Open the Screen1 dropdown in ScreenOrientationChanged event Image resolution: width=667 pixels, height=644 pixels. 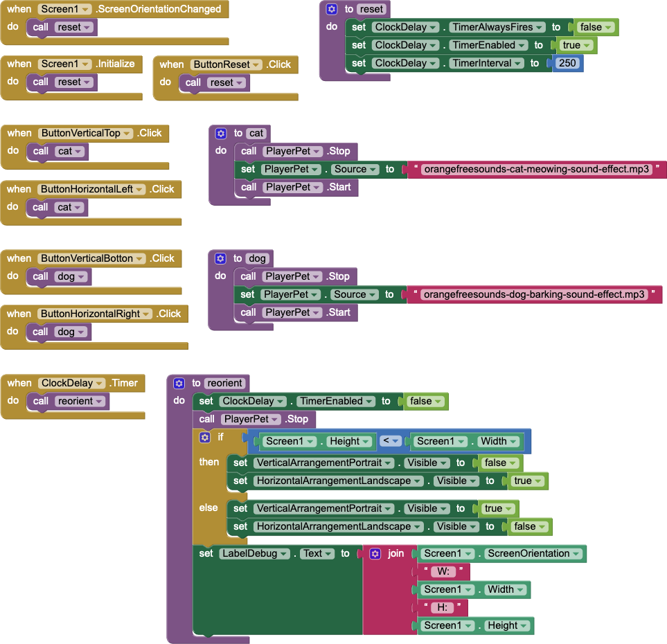point(85,9)
